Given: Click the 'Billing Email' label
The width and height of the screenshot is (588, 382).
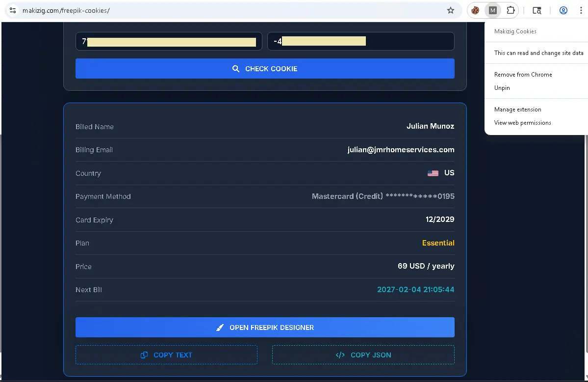Looking at the screenshot, I should click(94, 150).
